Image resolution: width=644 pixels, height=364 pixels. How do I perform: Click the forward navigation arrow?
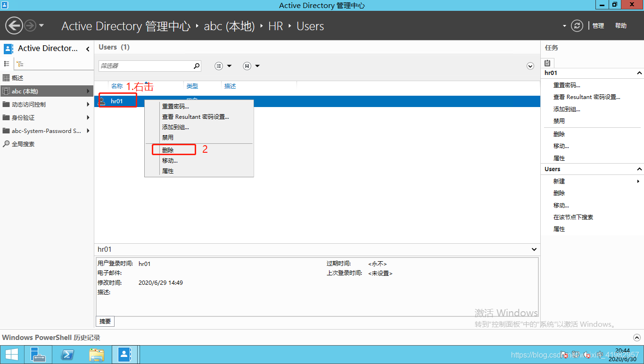coord(30,25)
